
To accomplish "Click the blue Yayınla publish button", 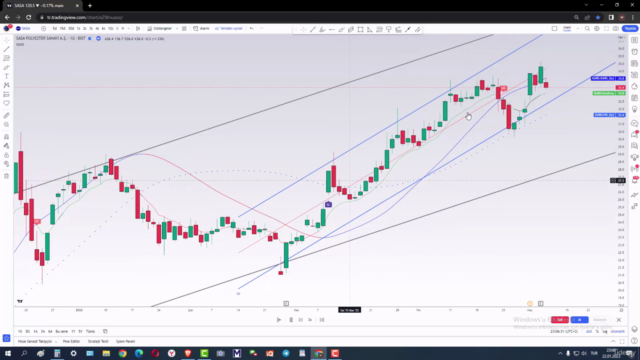I will pyautogui.click(x=630, y=29).
